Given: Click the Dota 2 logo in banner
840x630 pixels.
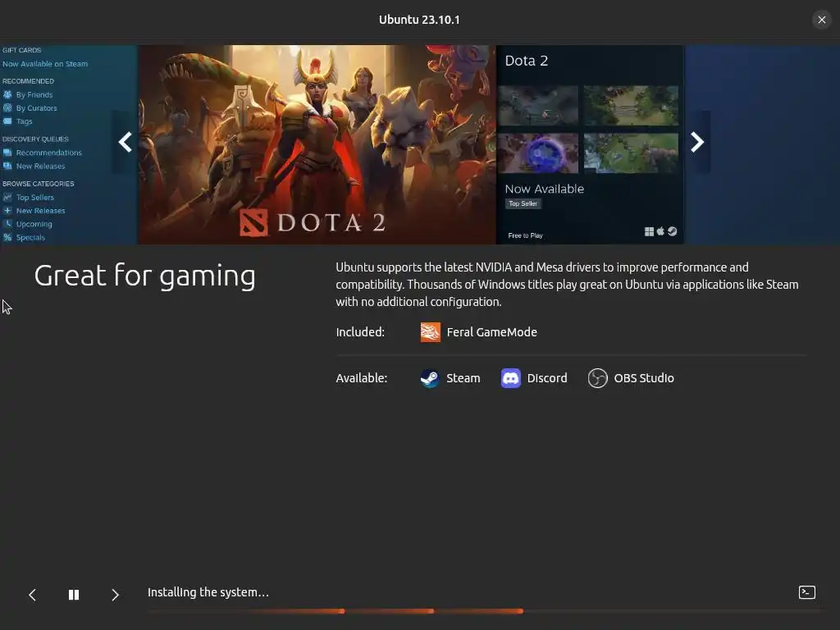Looking at the screenshot, I should 313,222.
